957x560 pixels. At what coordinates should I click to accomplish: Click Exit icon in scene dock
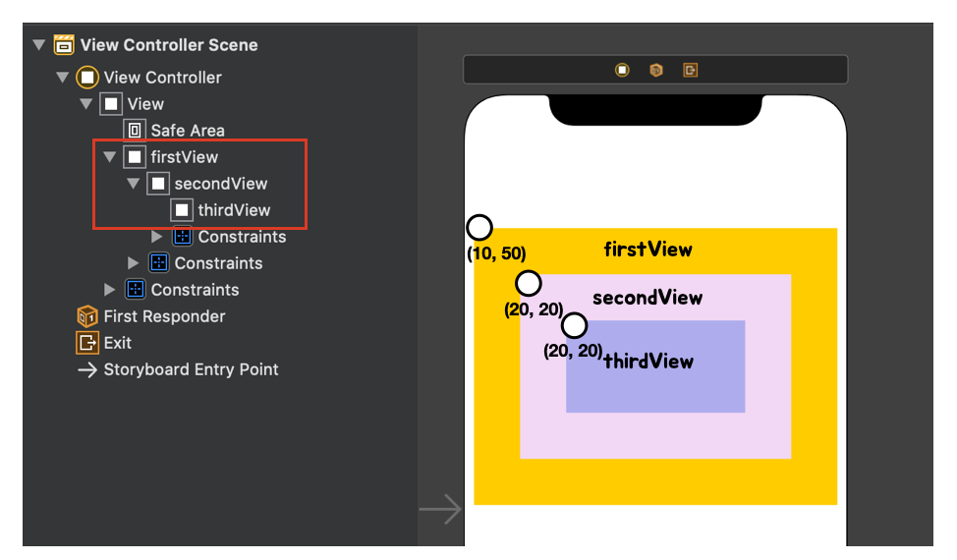[x=691, y=70]
